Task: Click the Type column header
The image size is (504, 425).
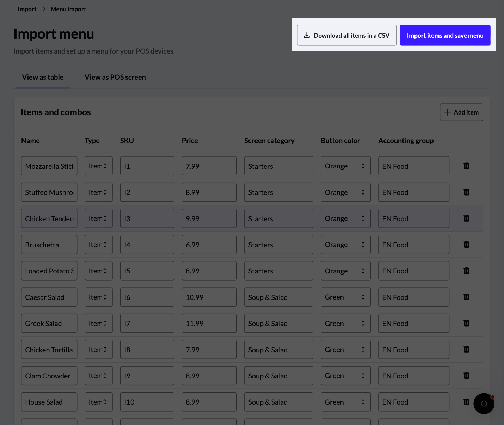Action: [x=92, y=141]
